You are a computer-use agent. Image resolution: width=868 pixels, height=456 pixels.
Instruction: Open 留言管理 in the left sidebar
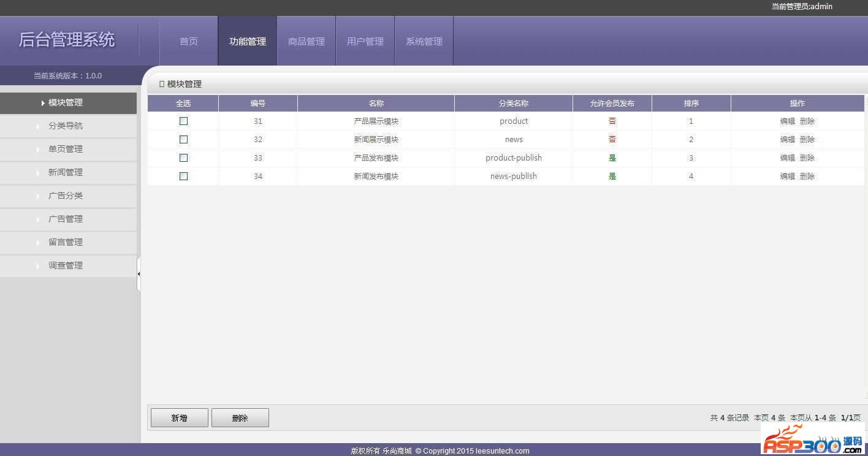(66, 242)
